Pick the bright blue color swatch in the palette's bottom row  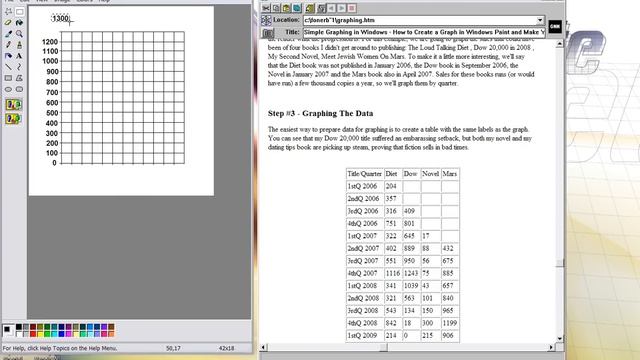(x=62, y=334)
